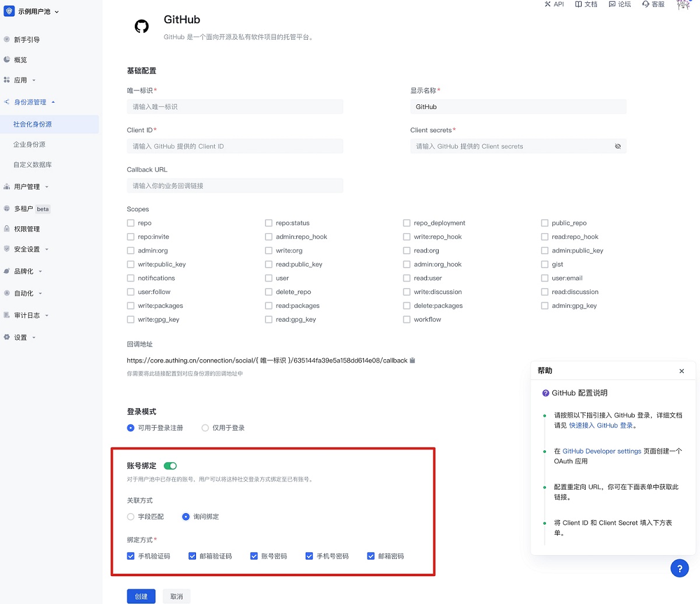Uncheck the 手机验证码 binding method
Screen dimensions: 700x604
click(x=131, y=556)
